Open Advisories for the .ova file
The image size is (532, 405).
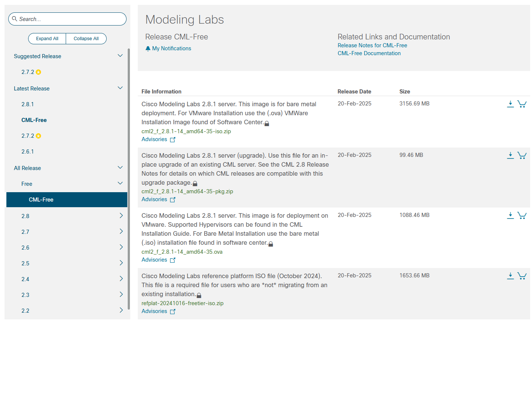pyautogui.click(x=154, y=260)
